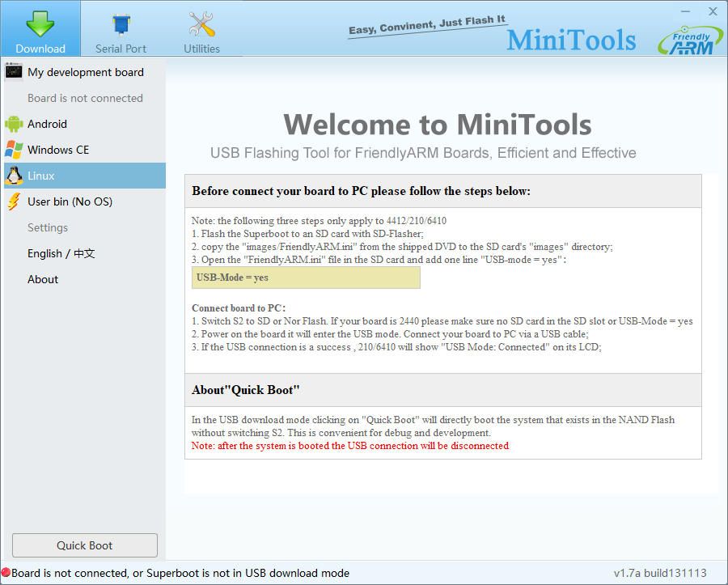Open the Download tab
Image resolution: width=728 pixels, height=585 pixels.
point(40,29)
